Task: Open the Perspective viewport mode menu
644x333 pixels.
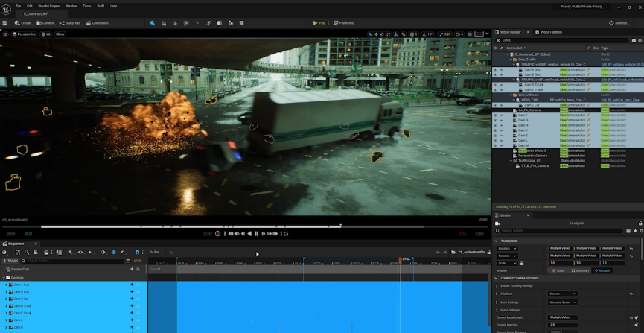Action: (x=25, y=34)
